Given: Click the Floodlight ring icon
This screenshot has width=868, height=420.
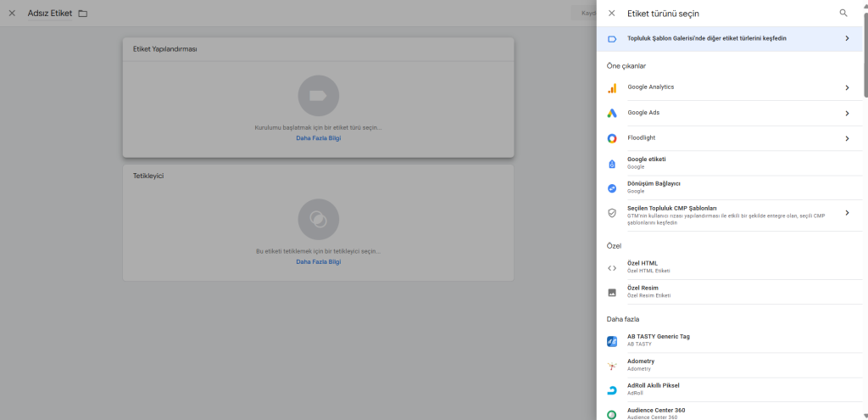Looking at the screenshot, I should (x=612, y=138).
